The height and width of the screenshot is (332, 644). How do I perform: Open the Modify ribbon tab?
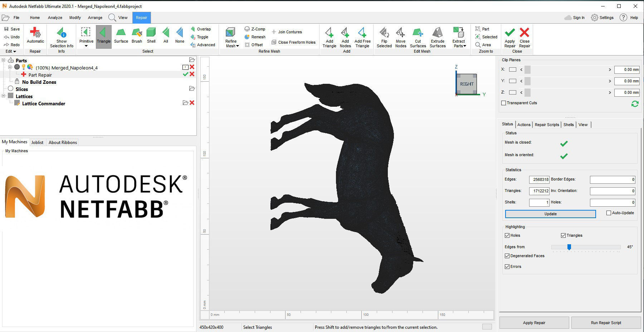click(75, 18)
